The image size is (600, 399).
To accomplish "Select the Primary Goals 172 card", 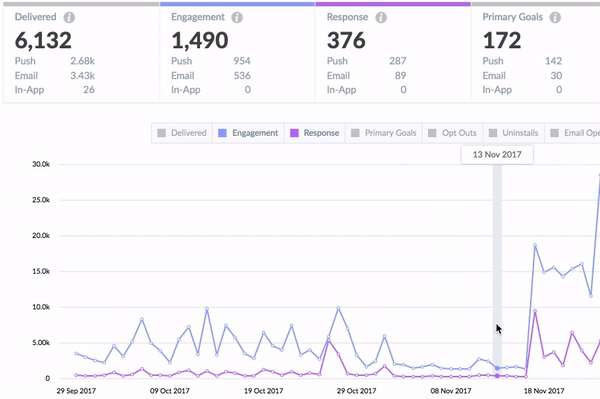I will tap(536, 52).
